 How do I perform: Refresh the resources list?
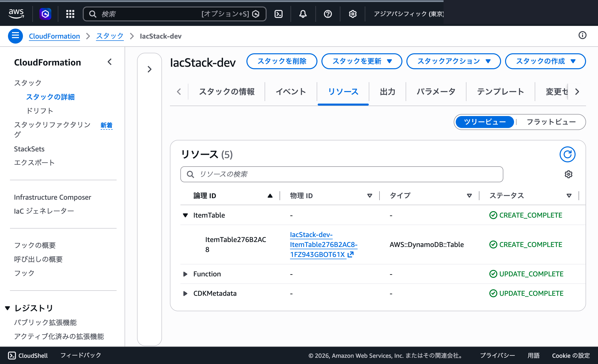click(567, 154)
